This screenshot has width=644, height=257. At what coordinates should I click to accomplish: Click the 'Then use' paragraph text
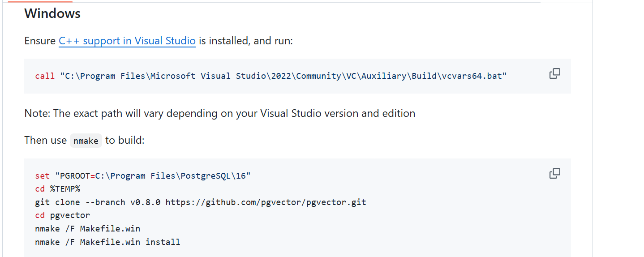tap(84, 140)
